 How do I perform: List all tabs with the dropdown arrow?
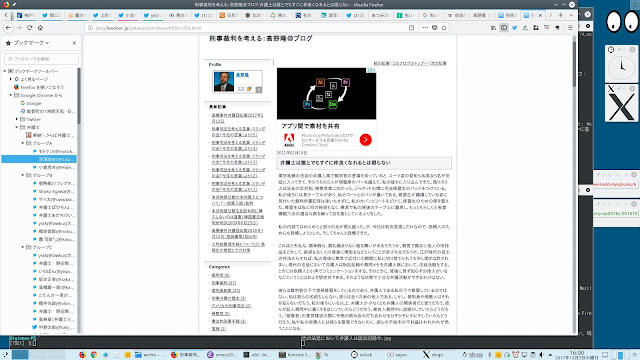[571, 15]
